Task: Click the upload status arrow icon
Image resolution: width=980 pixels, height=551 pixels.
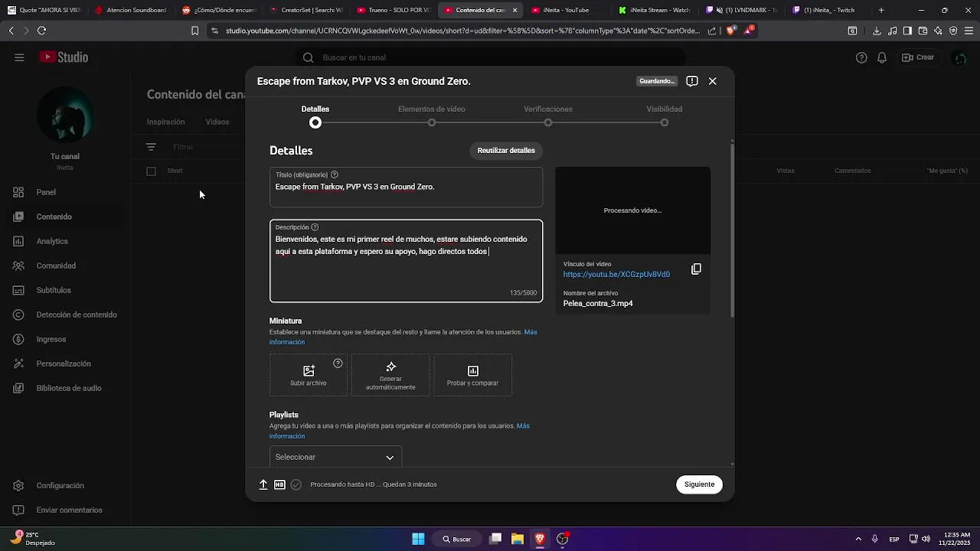Action: [263, 484]
